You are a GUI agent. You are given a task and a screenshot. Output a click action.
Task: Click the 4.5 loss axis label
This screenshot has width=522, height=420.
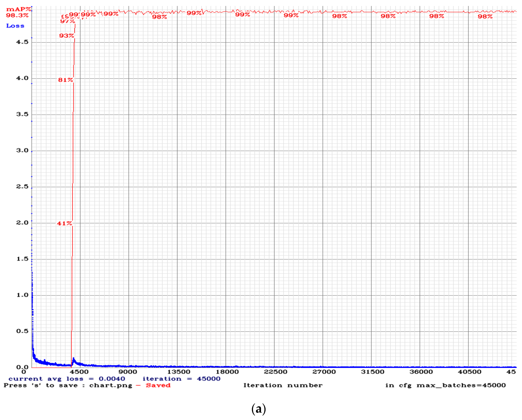(x=22, y=42)
